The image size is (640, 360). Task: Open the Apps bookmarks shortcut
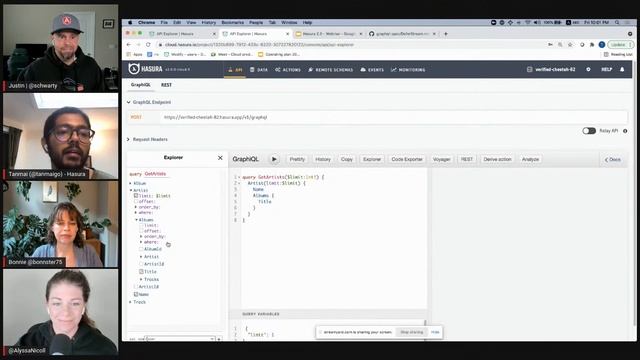coord(135,54)
